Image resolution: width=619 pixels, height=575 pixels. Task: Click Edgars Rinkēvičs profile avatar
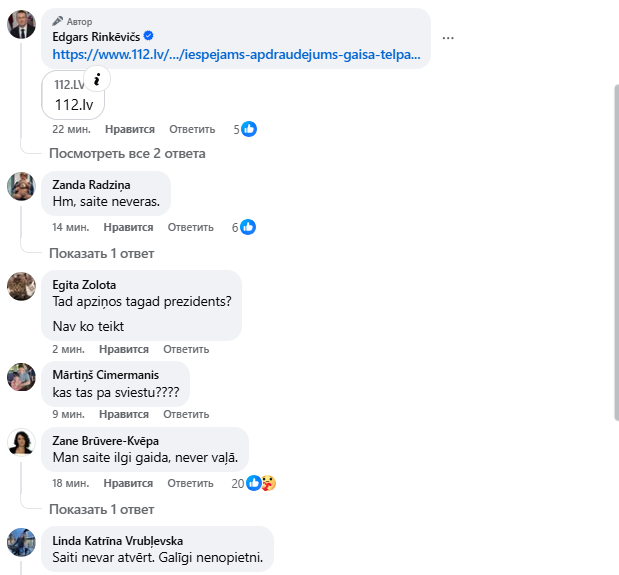tap(22, 24)
